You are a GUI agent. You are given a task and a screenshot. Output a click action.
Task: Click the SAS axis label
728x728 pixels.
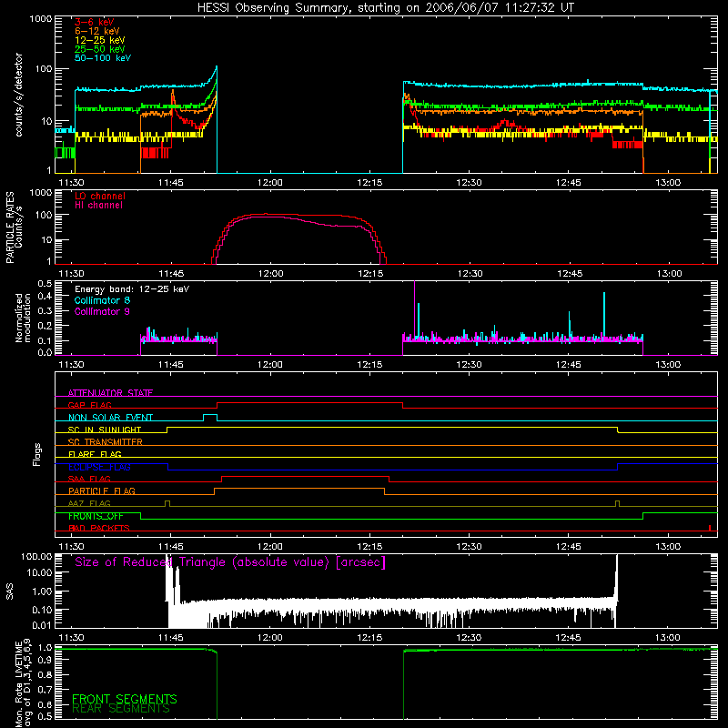pyautogui.click(x=9, y=591)
